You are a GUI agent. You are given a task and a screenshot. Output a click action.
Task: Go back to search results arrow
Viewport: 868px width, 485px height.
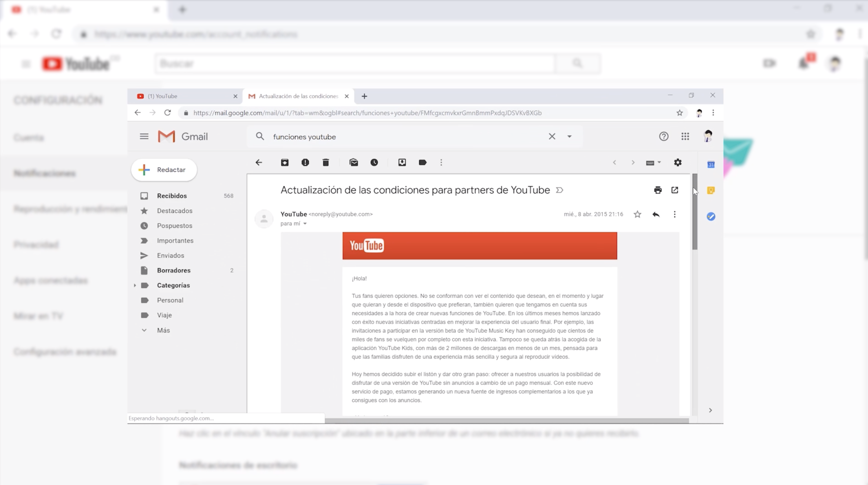258,162
